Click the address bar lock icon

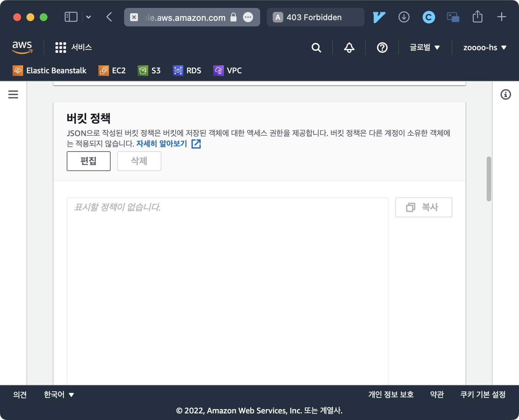point(233,17)
